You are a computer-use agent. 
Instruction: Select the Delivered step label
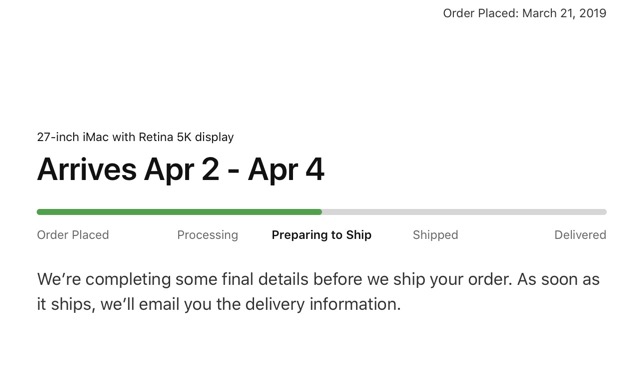point(580,235)
